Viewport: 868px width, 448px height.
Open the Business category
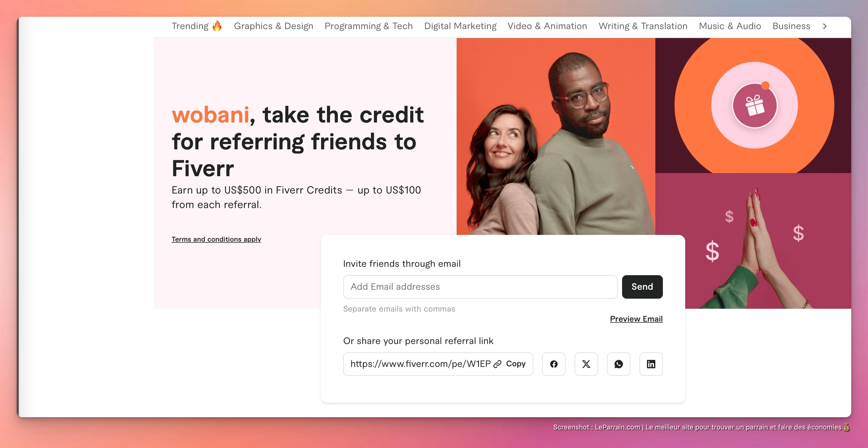point(791,26)
